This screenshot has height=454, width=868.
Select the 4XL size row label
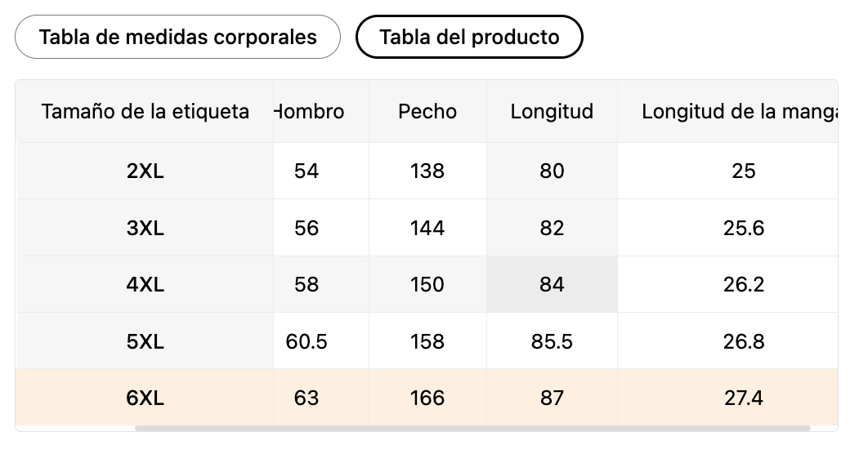point(145,284)
